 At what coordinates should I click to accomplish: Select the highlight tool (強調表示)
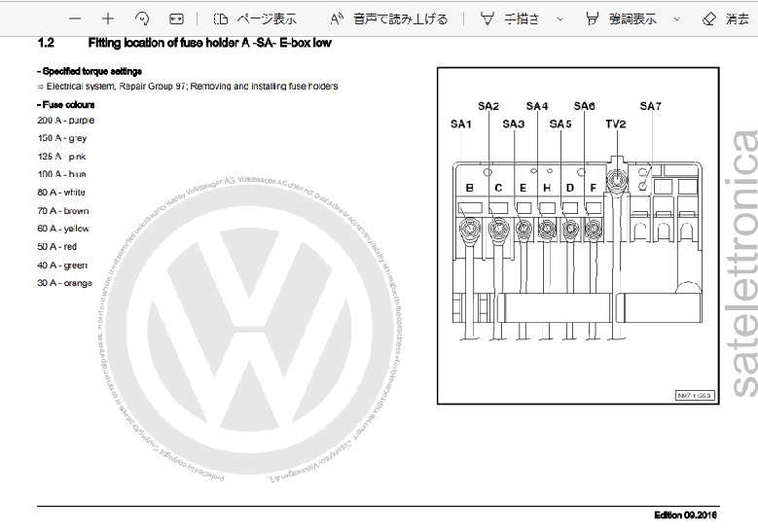(621, 18)
